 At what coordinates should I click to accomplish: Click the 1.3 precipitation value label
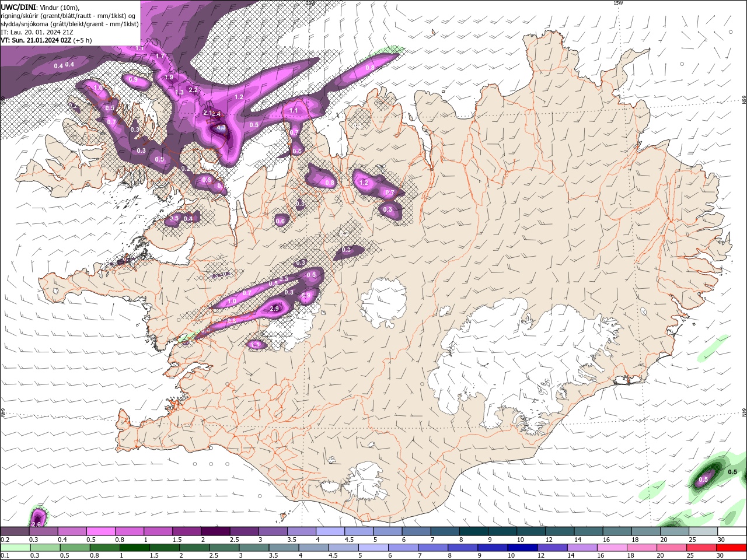coord(179,92)
